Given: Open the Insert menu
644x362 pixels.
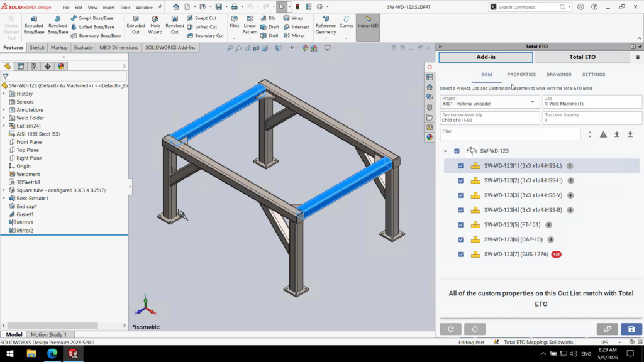Looking at the screenshot, I should coord(108,7).
